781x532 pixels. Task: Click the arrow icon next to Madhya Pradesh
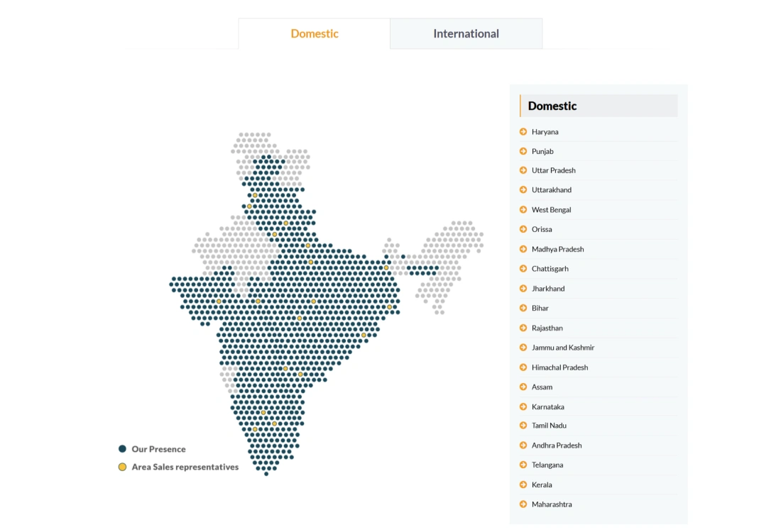(523, 249)
